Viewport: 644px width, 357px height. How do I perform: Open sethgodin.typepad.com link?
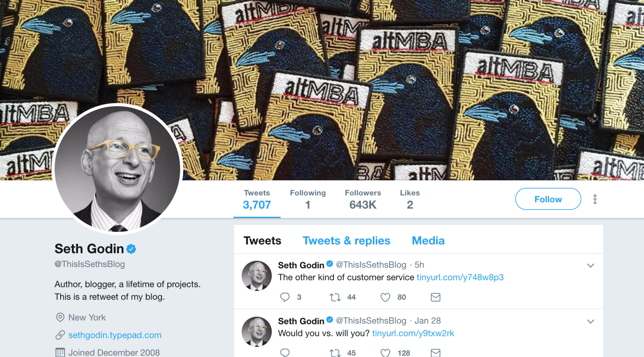(115, 335)
